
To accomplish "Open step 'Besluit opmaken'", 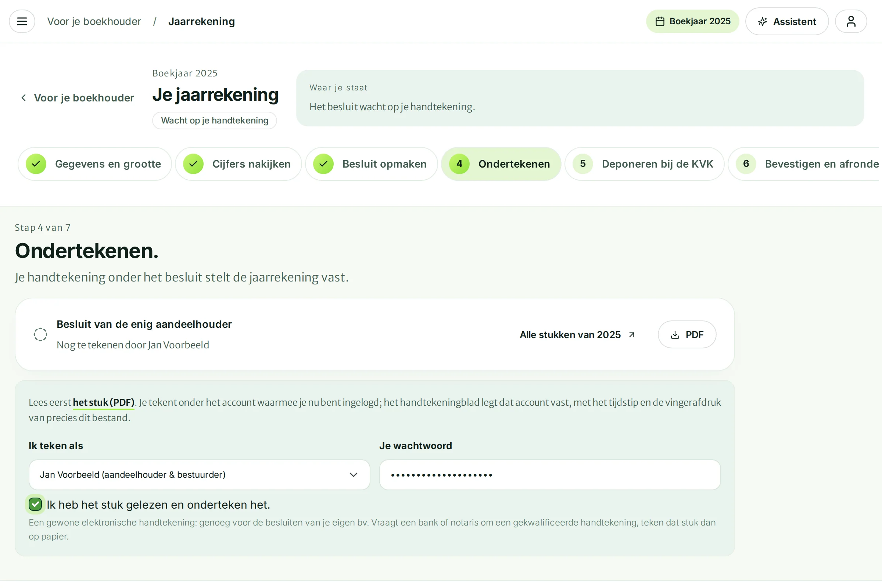I will pos(371,164).
